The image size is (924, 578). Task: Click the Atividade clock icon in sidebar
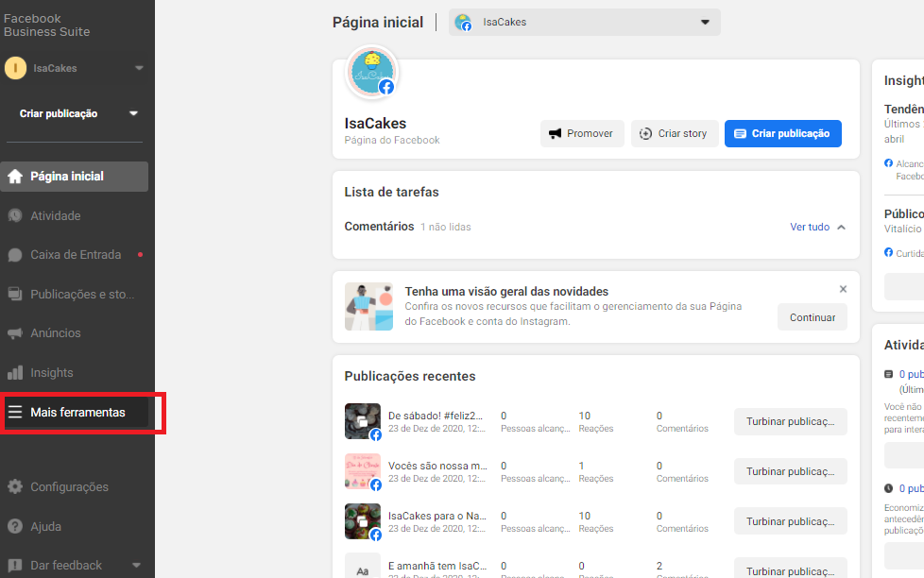[x=15, y=215]
